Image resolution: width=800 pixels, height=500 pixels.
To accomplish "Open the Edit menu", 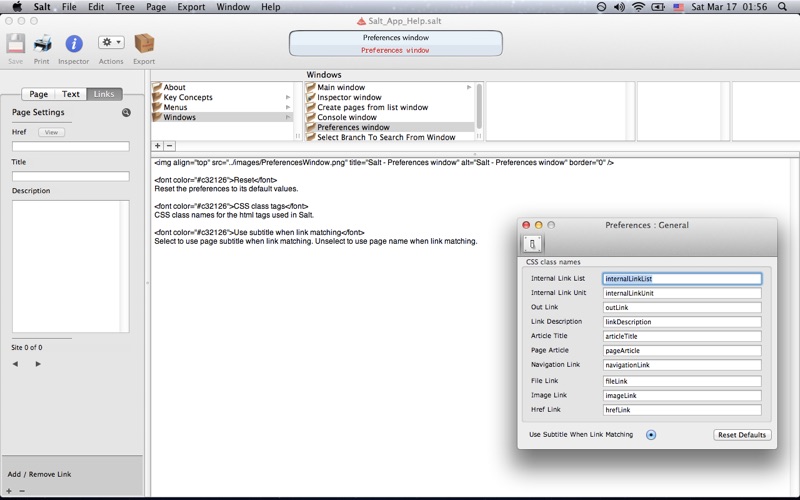I will (x=96, y=7).
